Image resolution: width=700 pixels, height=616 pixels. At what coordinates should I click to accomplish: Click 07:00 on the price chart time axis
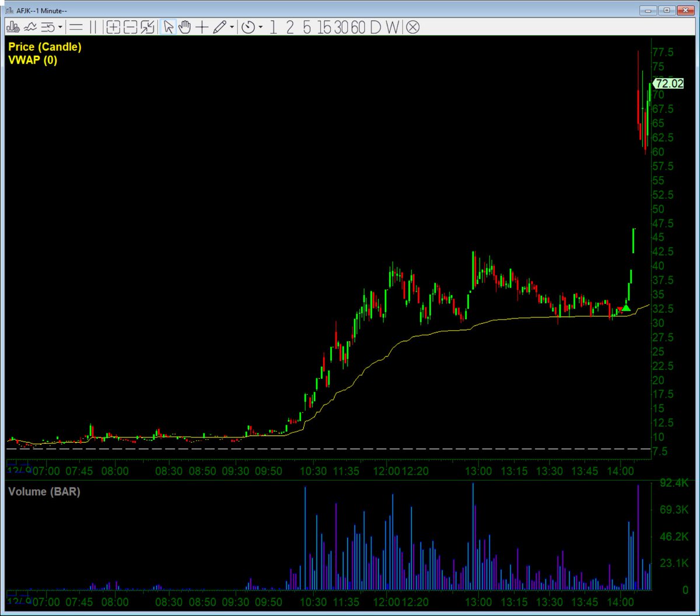pos(45,470)
